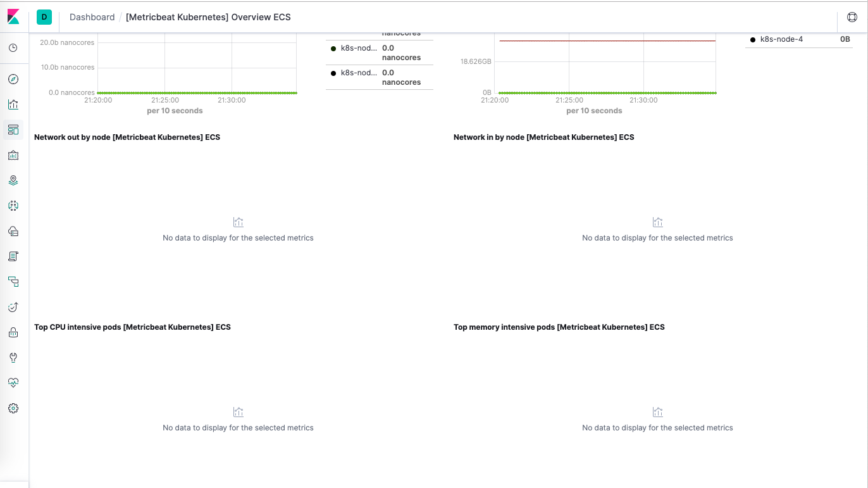This screenshot has height=488, width=868.
Task: Open the Logs app icon
Action: coord(13,256)
